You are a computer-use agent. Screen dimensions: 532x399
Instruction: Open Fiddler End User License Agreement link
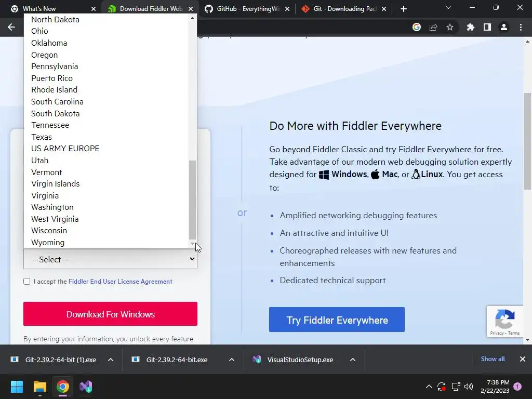(x=120, y=281)
